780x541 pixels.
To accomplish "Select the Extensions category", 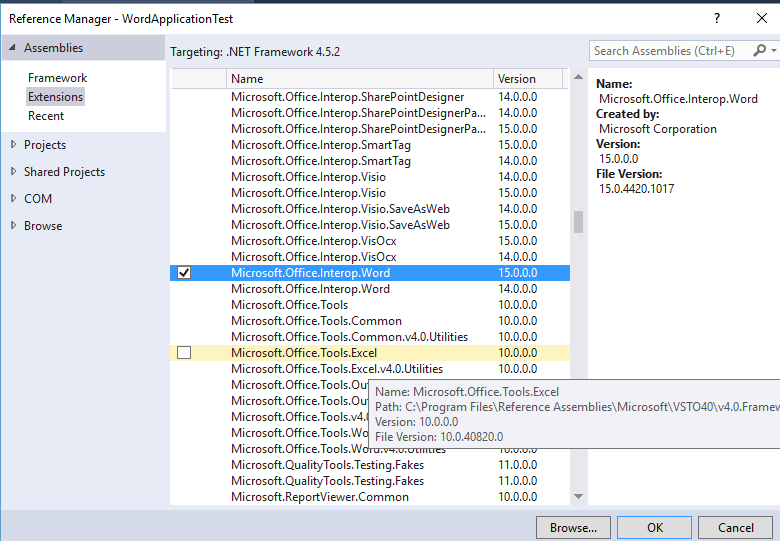I will 55,97.
